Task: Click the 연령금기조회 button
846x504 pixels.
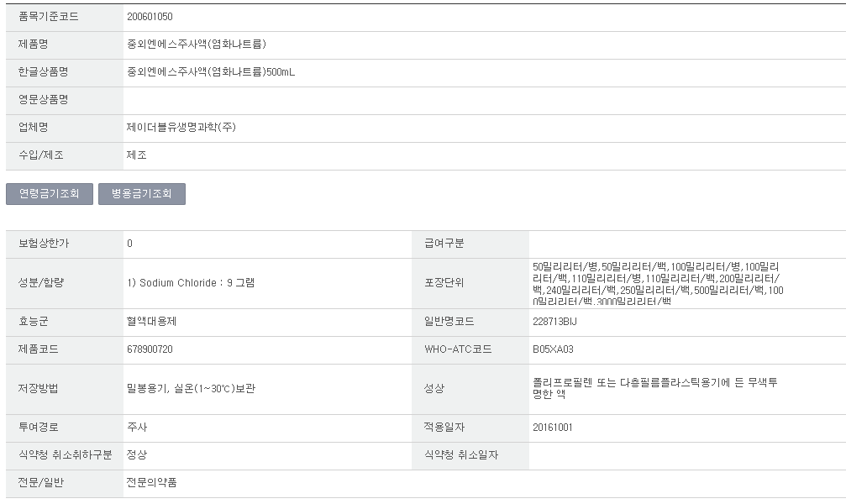Action: [x=50, y=194]
